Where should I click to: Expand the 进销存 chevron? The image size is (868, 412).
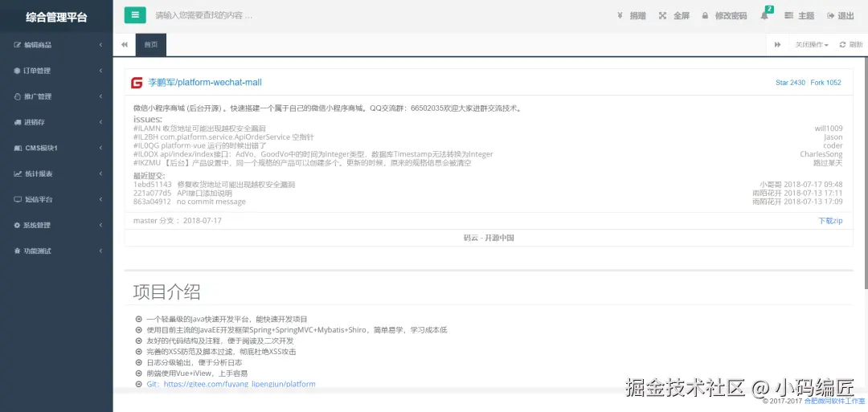[x=100, y=122]
